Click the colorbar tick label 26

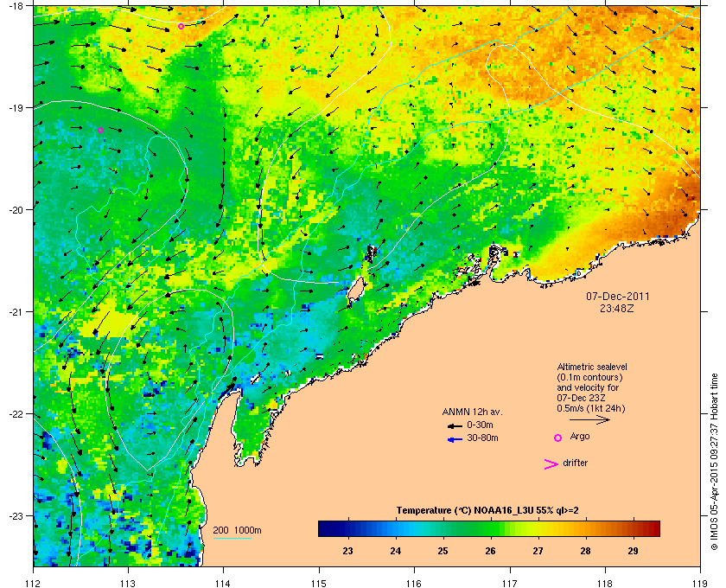click(x=490, y=551)
